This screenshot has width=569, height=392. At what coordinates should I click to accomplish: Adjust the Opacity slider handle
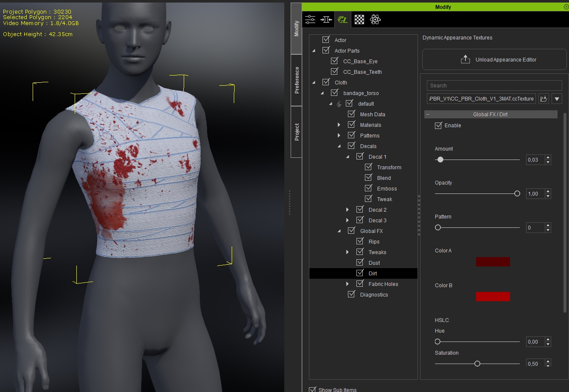pos(517,193)
